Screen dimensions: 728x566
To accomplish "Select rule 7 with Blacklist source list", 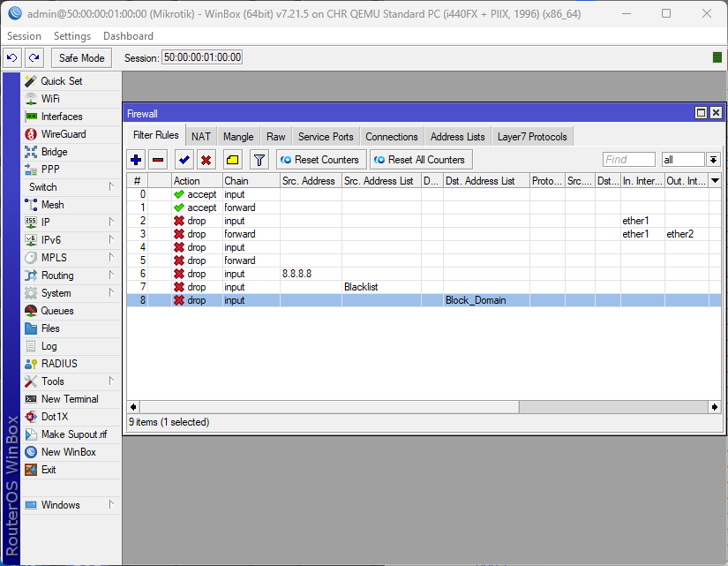I will pyautogui.click(x=424, y=287).
